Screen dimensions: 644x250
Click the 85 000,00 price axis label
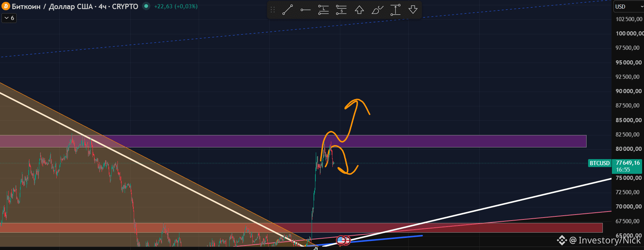[x=629, y=120]
